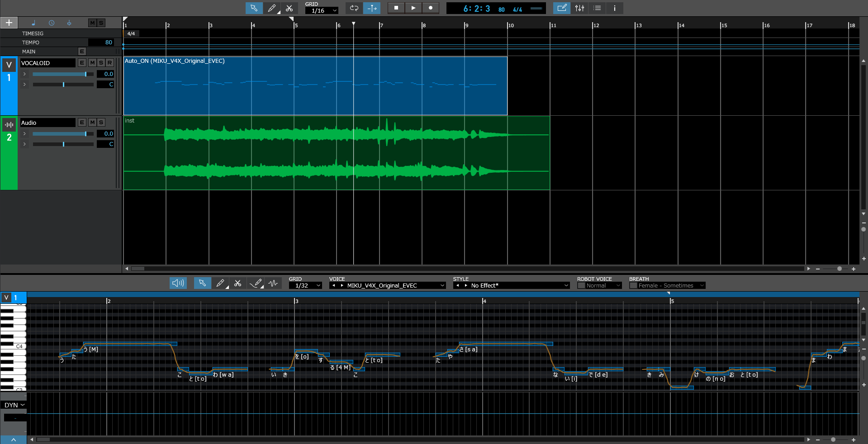This screenshot has height=444, width=868.
Task: Click the add track plus button
Action: [x=9, y=23]
